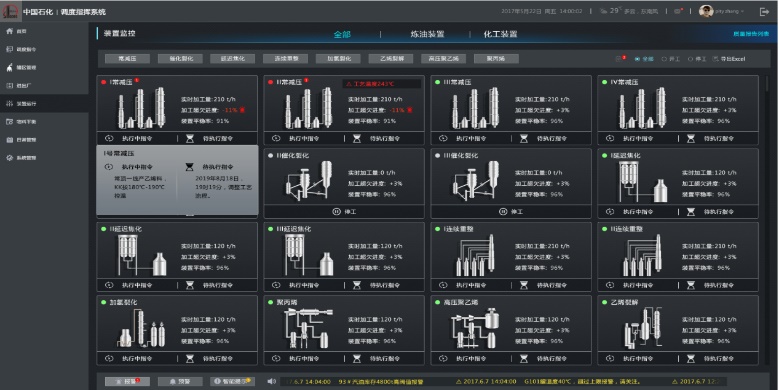Click the home (首页) sidebar icon
The height and width of the screenshot is (390, 779).
9,31
